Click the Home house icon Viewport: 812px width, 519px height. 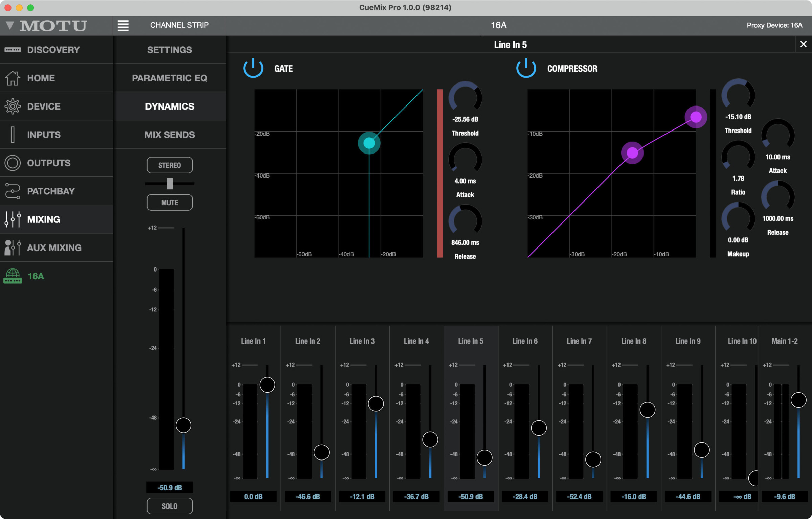point(13,78)
